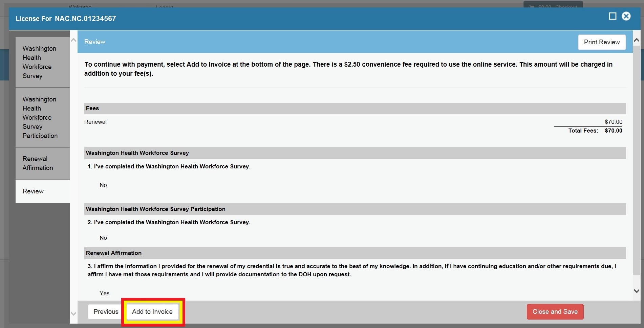Select the Review sidebar tab
Screen dimensions: 644x328
(x=33, y=191)
